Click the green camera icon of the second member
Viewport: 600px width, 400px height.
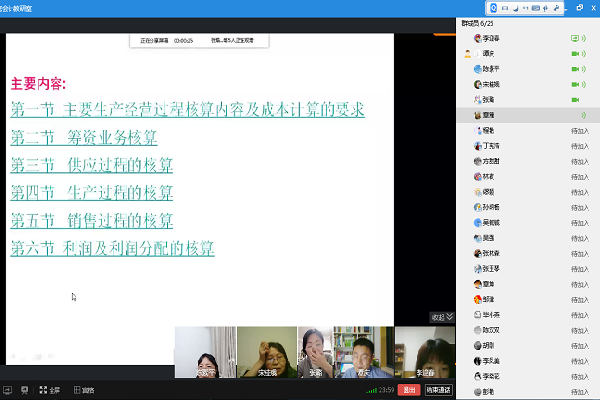pyautogui.click(x=575, y=54)
